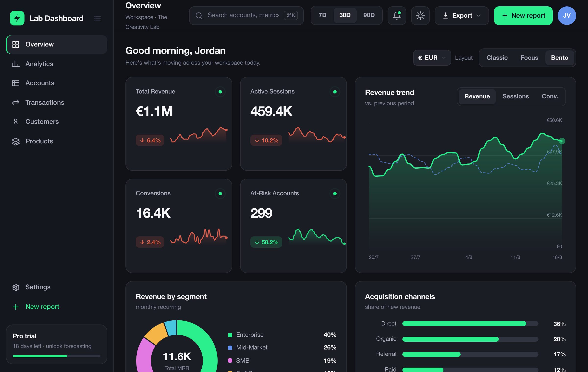Click the lightning bolt Lab Dashboard logo

17,18
